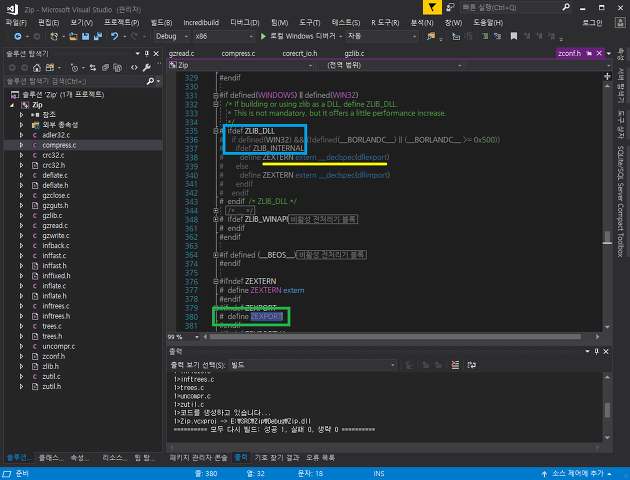Toggle auto-hide pin on Solution Explorer panel
630x480 pixels.
tap(147, 53)
